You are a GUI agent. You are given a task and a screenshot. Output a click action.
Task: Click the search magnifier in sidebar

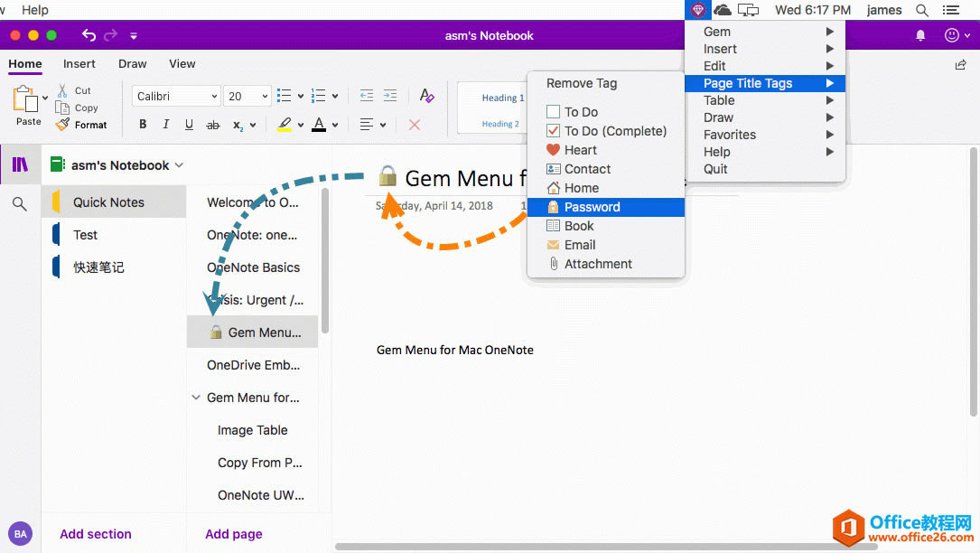[x=20, y=204]
